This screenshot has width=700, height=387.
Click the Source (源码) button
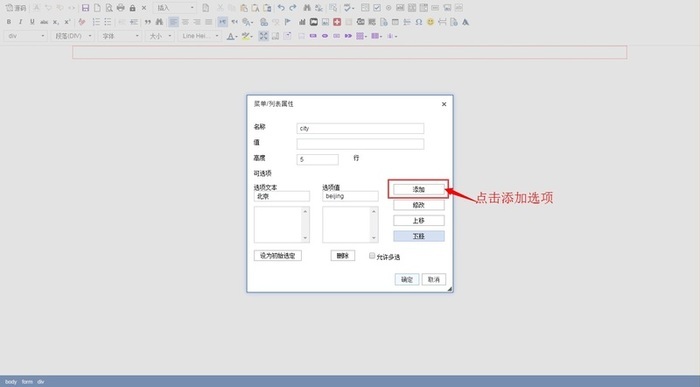click(16, 8)
